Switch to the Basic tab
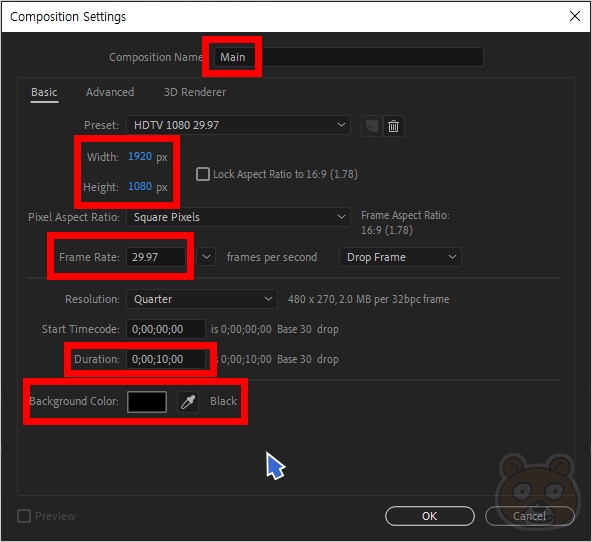The image size is (592, 542). coord(44,92)
